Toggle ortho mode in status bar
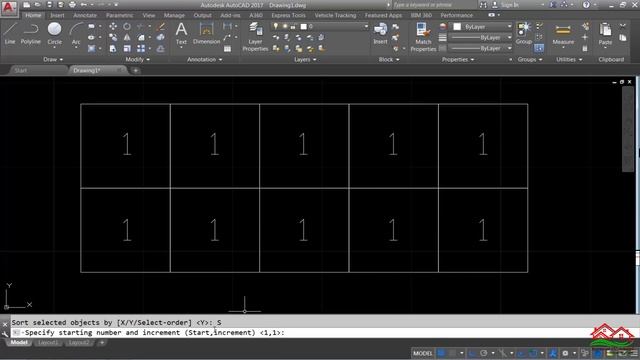 pos(472,353)
